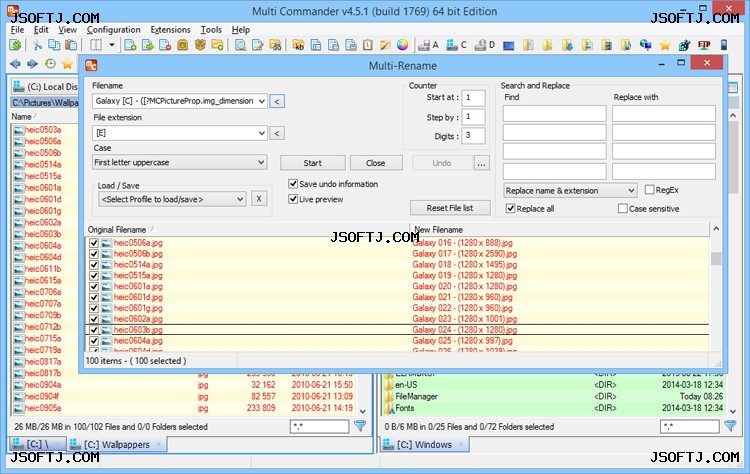Viewport: 750px width, 474px height.
Task: Click the Counter Start at field
Action: (x=474, y=98)
